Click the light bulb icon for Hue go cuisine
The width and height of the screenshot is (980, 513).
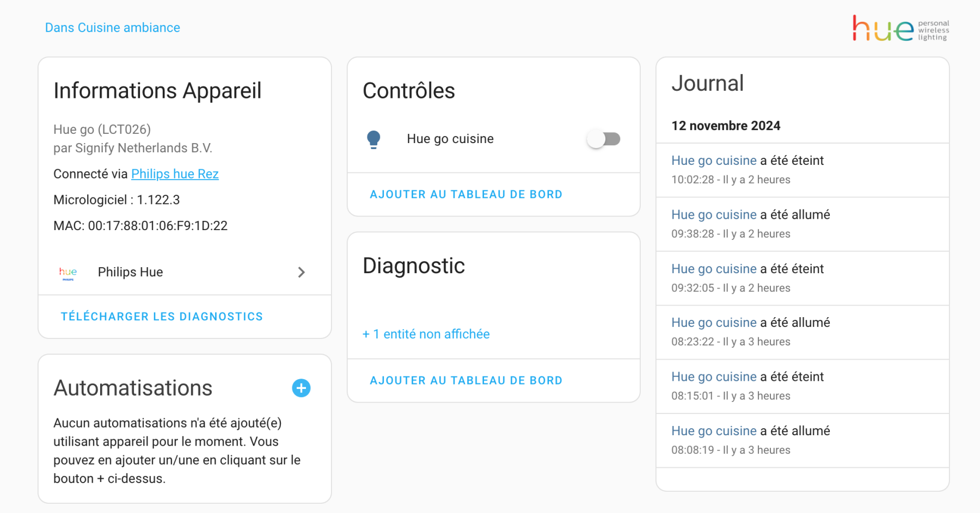[373, 139]
